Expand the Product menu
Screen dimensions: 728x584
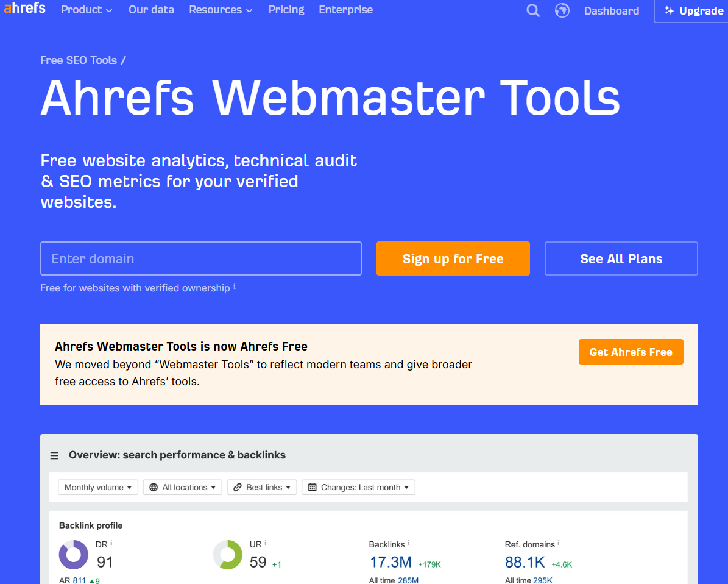tap(87, 10)
